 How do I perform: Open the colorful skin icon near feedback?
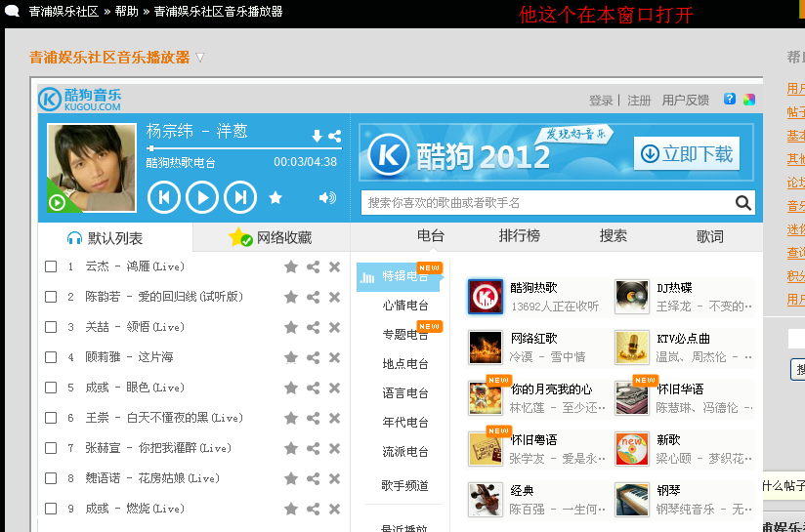pyautogui.click(x=749, y=99)
